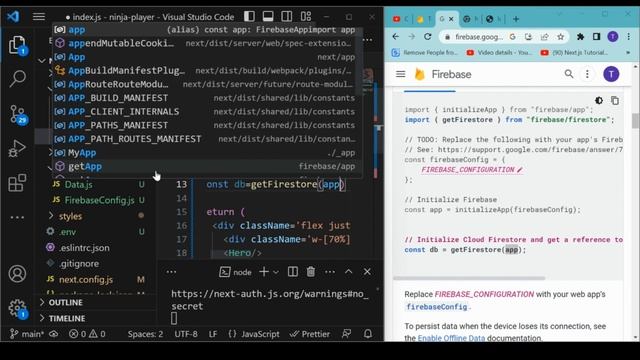Click main branch in status bar
The height and width of the screenshot is (360, 640).
point(27,334)
